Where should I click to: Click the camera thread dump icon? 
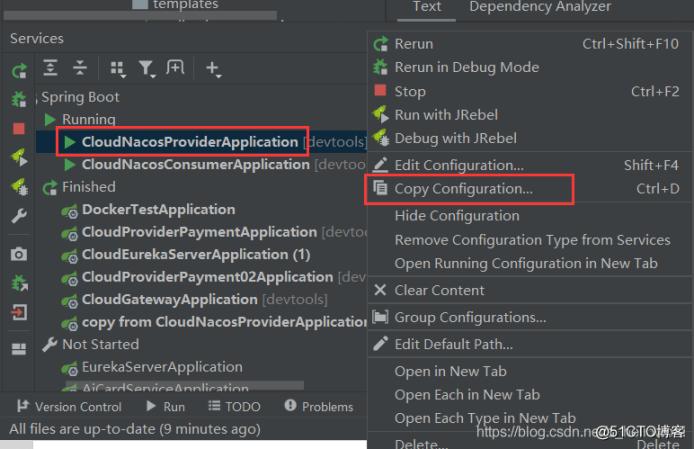coord(19,255)
